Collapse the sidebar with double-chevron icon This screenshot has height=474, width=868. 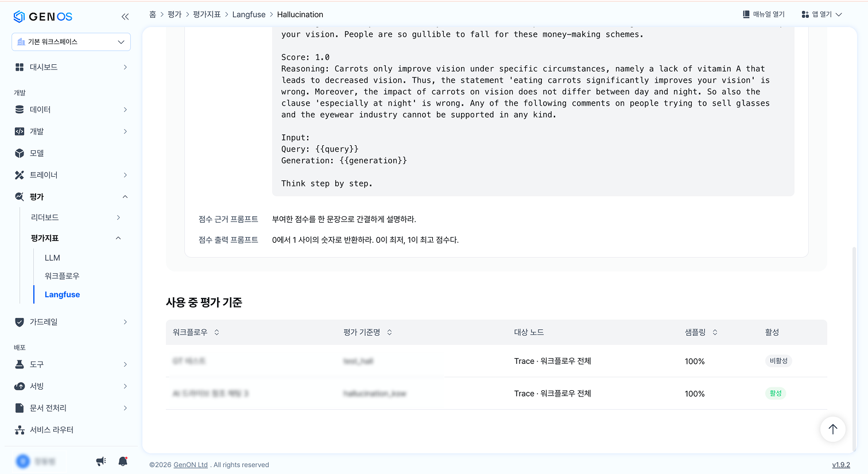125,17
